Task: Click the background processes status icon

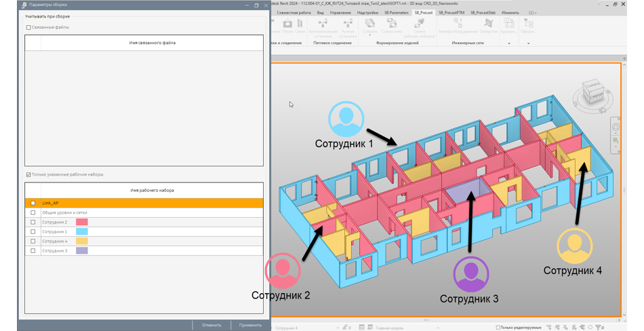Action: click(590, 328)
